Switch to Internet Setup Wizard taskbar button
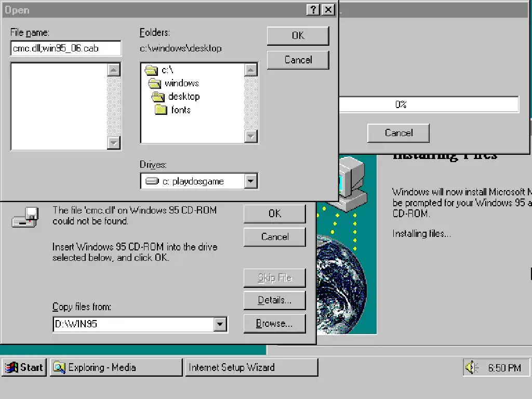532x399 pixels. click(x=251, y=367)
